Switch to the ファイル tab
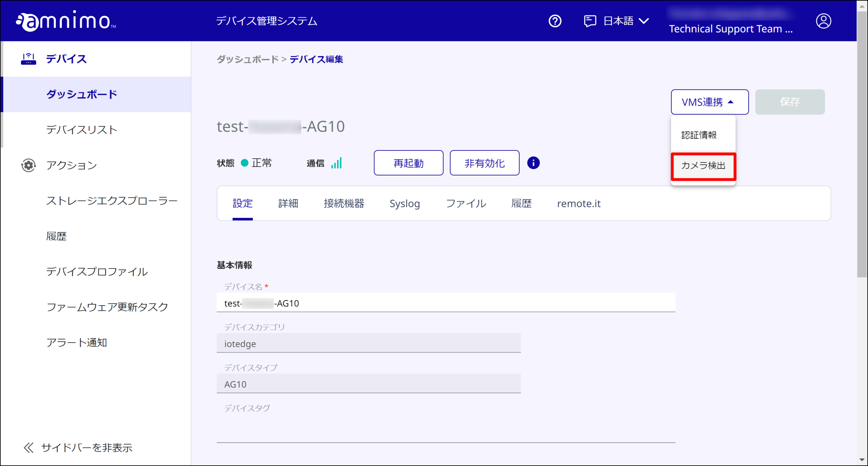868x466 pixels. (466, 203)
